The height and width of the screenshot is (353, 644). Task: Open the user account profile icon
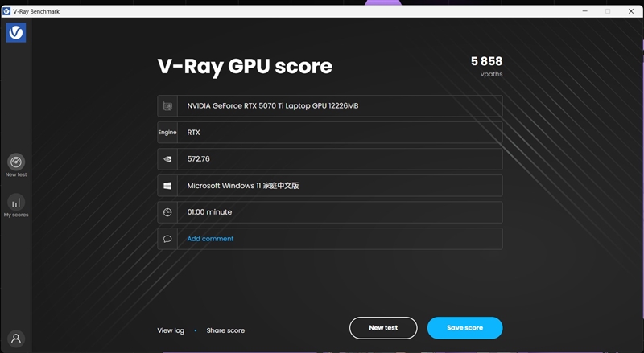click(x=16, y=339)
